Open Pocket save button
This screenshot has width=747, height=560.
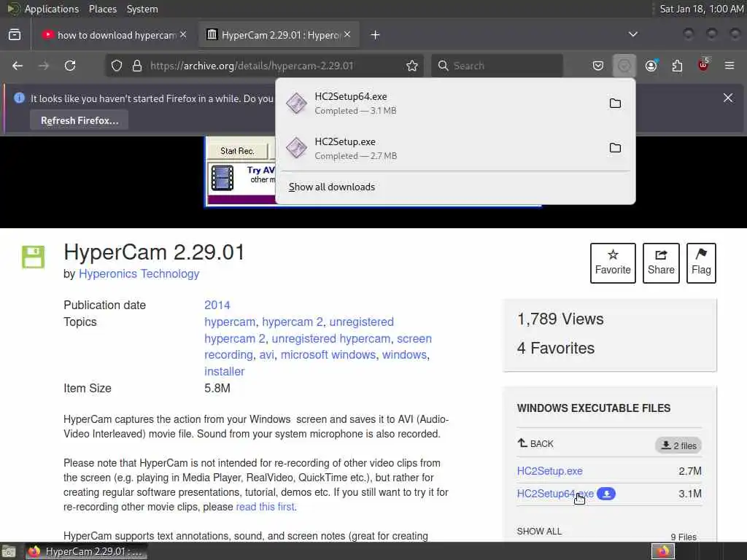pyautogui.click(x=598, y=66)
